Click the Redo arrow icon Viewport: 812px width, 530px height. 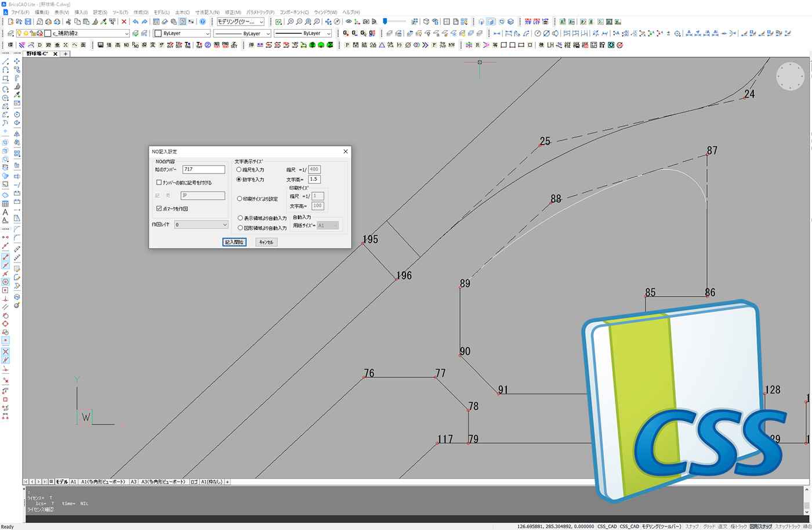point(144,21)
